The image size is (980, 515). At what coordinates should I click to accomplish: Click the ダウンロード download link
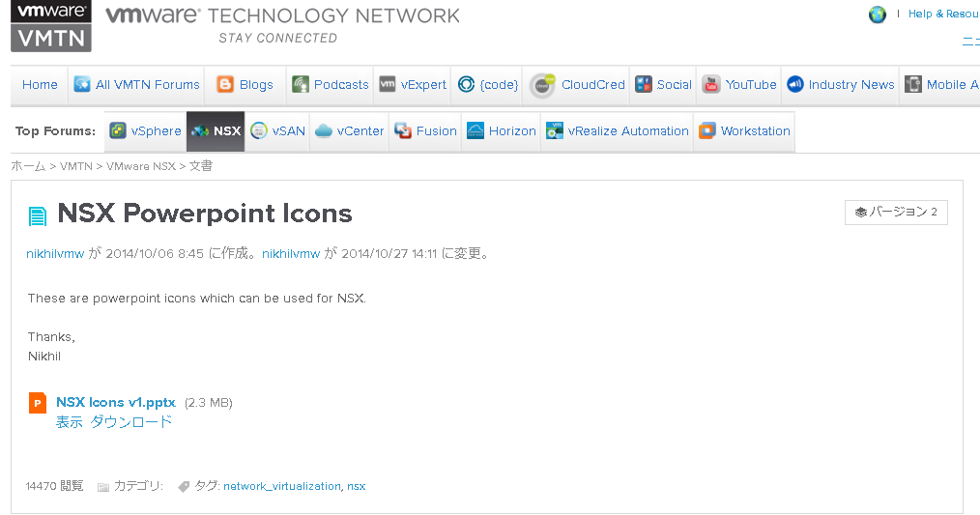point(131,422)
